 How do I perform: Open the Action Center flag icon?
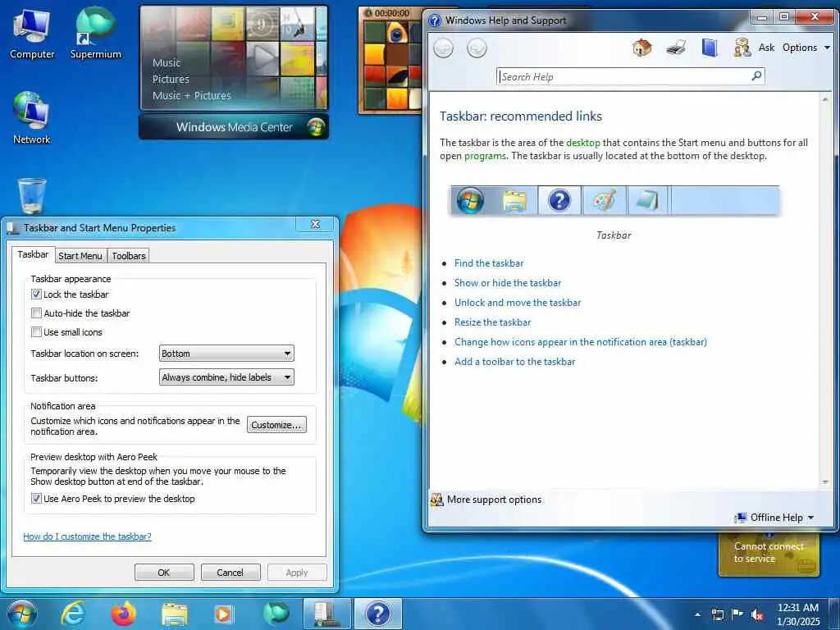tap(737, 614)
